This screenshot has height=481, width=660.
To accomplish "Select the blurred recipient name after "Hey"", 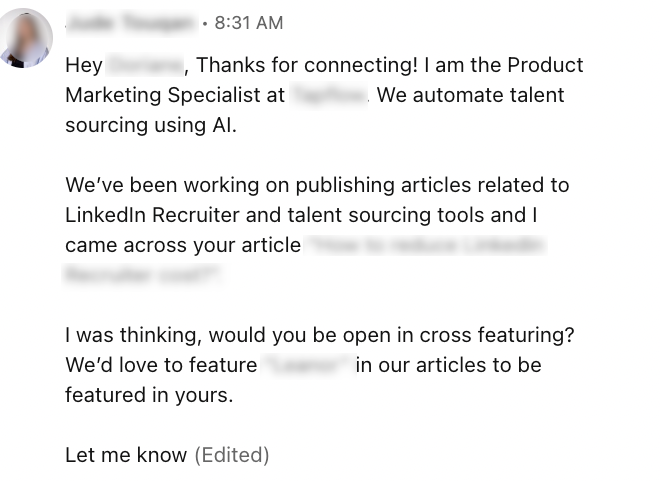I will (146, 66).
